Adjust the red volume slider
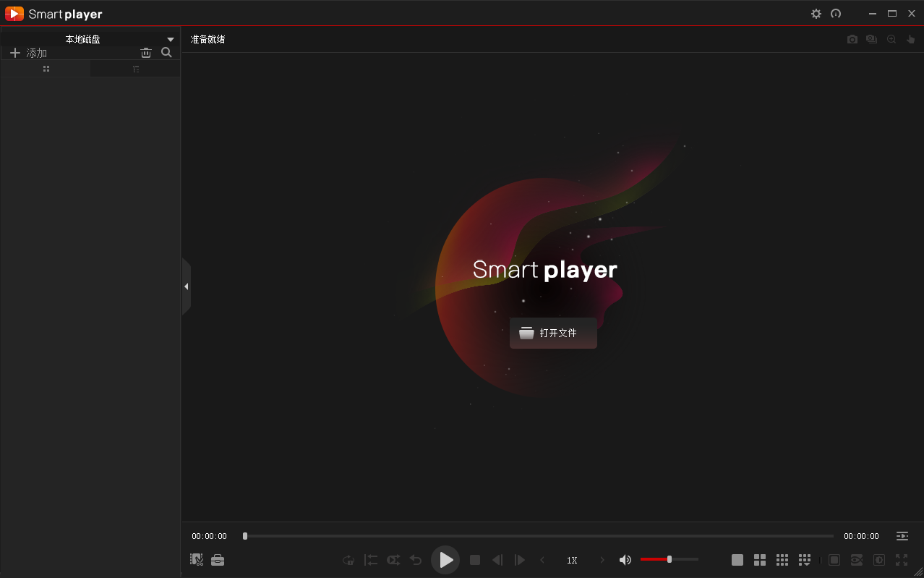 click(x=670, y=559)
